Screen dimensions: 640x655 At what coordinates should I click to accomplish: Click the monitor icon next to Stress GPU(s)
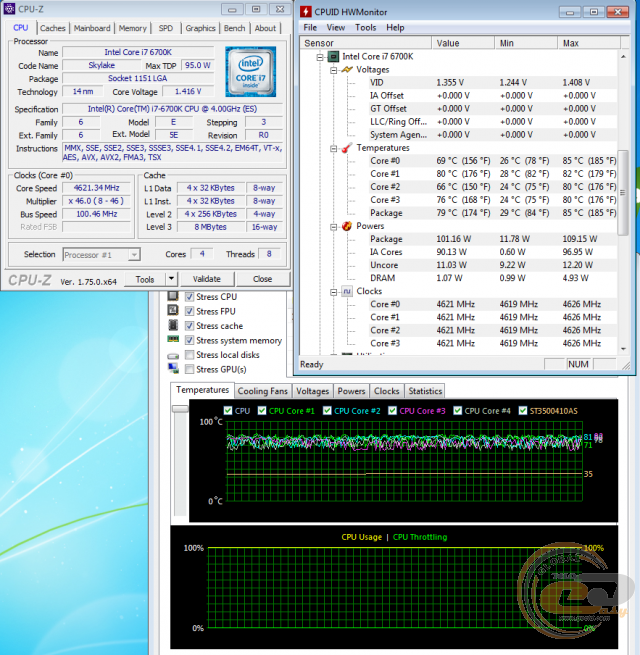click(x=173, y=368)
